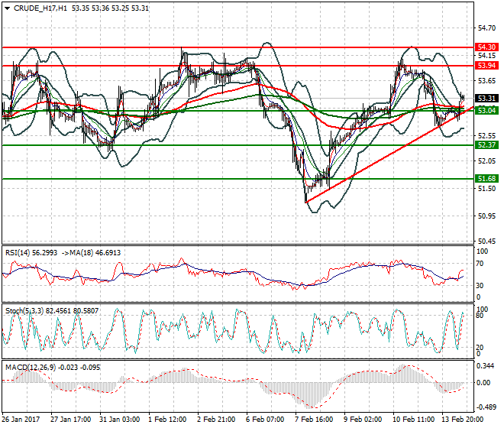This screenshot has height=428, width=504.
Task: Click the RSI scale value 30
Action: (x=480, y=285)
